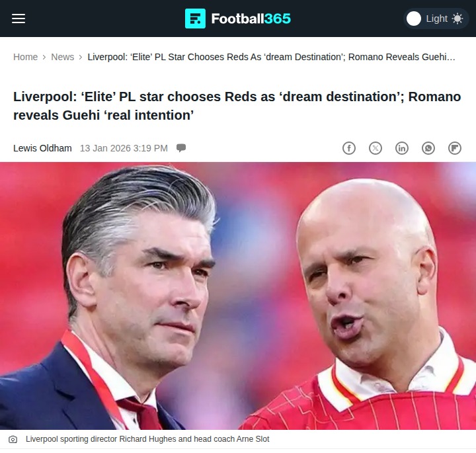
Task: Click the breadcrumb chevron after News
Action: [x=81, y=57]
